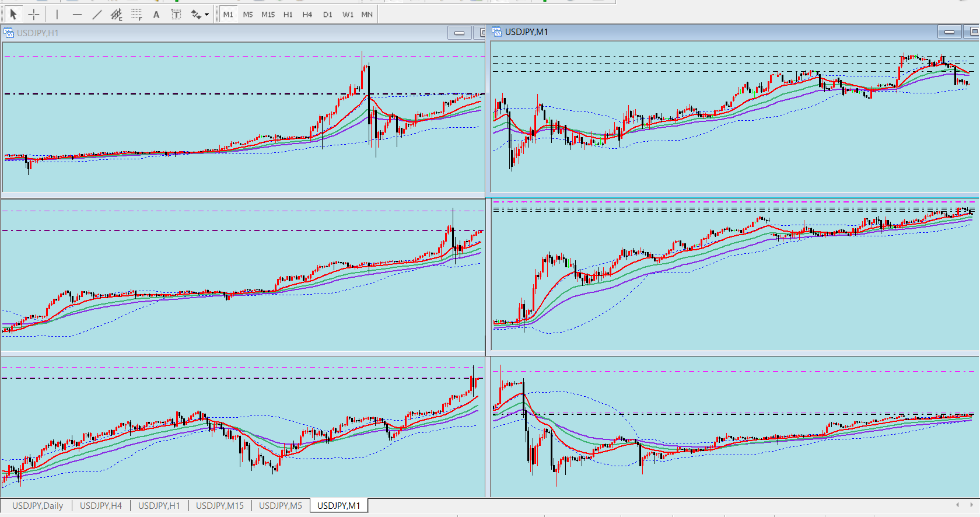Click the USDJPY,M1 window chart icon
This screenshot has width=980, height=517.
[497, 32]
